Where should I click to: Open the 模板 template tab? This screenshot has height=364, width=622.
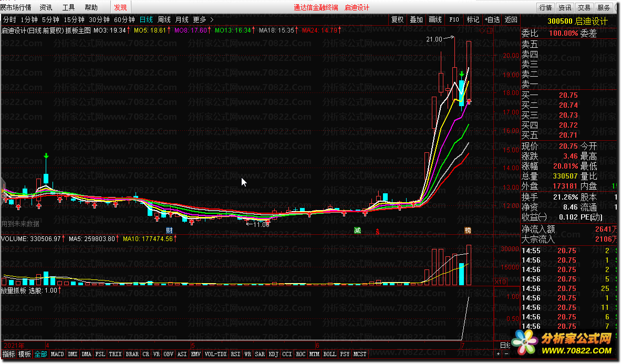pyautogui.click(x=25, y=354)
